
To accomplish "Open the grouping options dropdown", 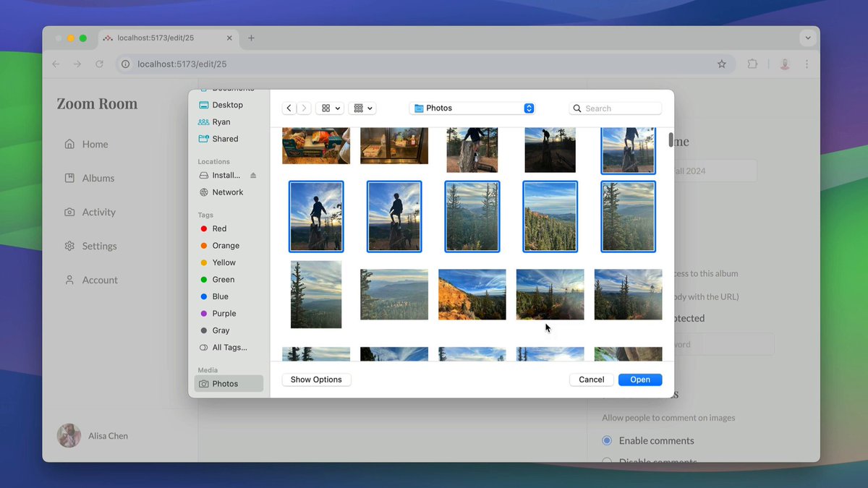I will 362,108.
